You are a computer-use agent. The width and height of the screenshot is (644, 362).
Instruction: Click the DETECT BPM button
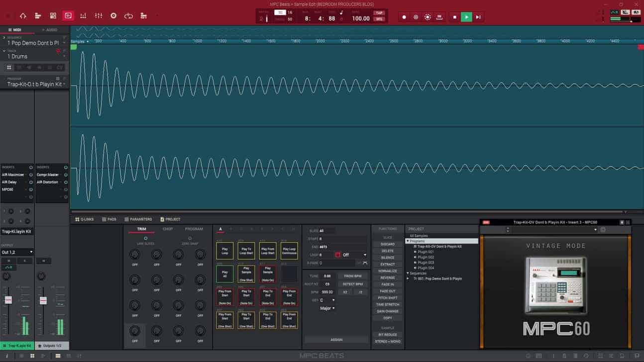[x=352, y=284]
